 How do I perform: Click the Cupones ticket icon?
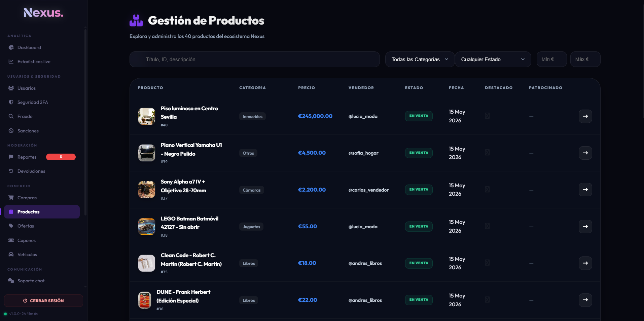[x=11, y=240]
